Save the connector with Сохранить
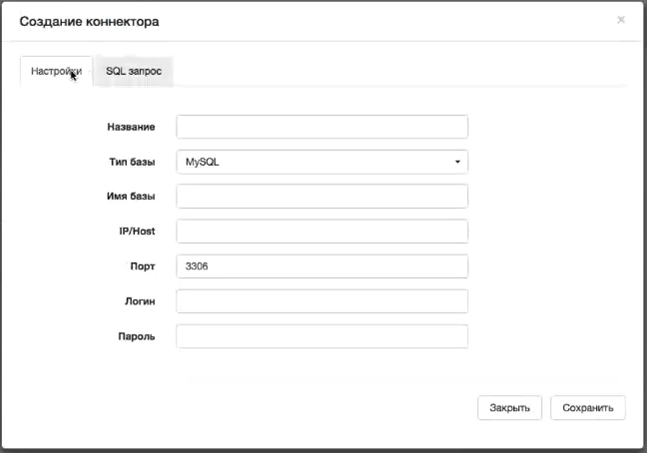Image resolution: width=647 pixels, height=453 pixels. 588,407
